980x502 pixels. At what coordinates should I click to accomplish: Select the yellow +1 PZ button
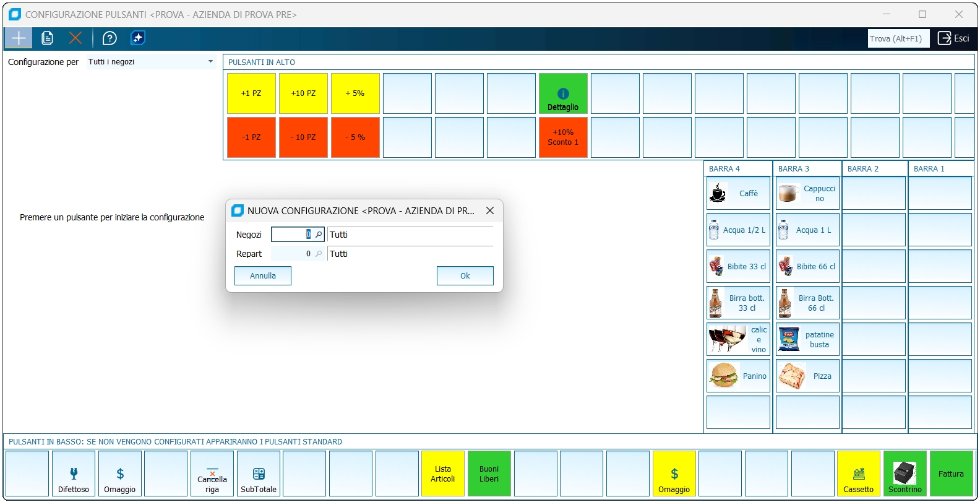pyautogui.click(x=251, y=93)
